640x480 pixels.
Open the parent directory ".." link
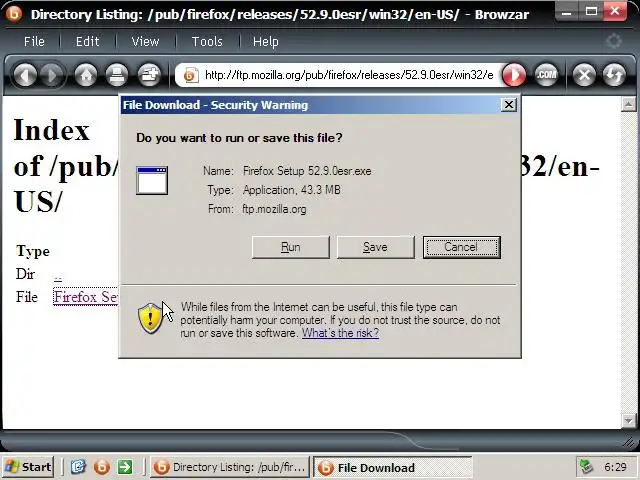point(58,277)
